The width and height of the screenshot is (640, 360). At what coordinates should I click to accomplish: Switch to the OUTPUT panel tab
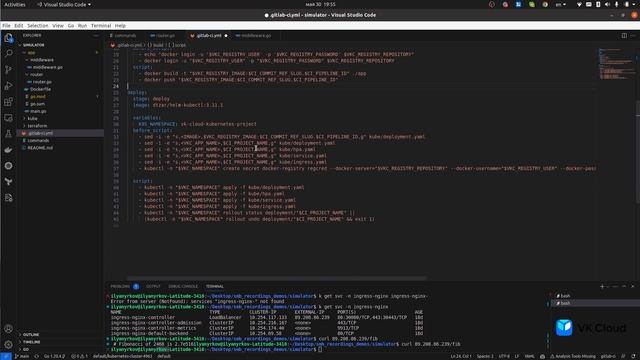coord(153,287)
